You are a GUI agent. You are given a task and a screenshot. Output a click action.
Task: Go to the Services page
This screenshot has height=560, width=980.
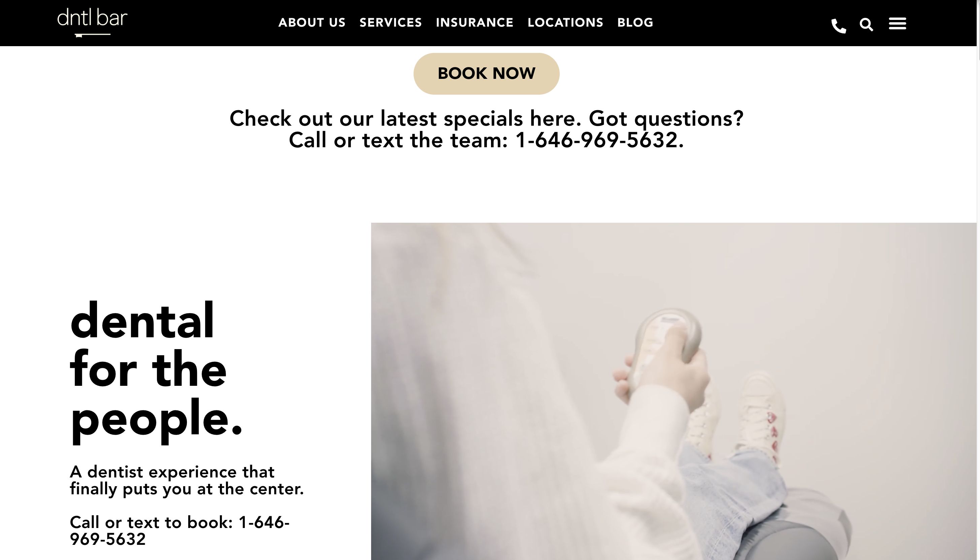click(x=390, y=23)
